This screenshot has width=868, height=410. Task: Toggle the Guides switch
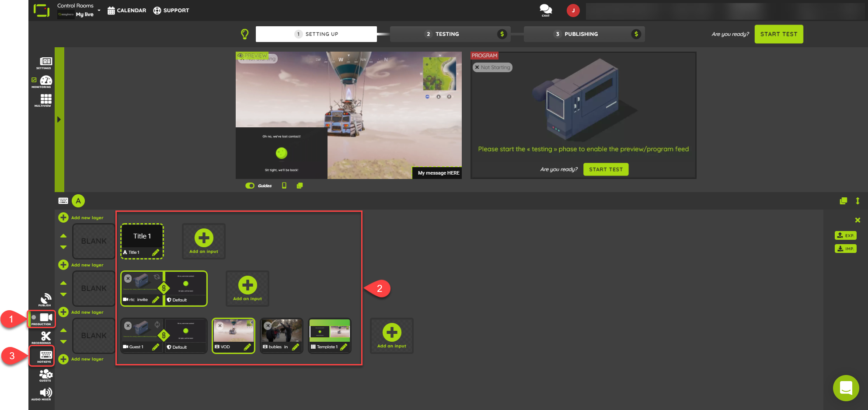(250, 186)
